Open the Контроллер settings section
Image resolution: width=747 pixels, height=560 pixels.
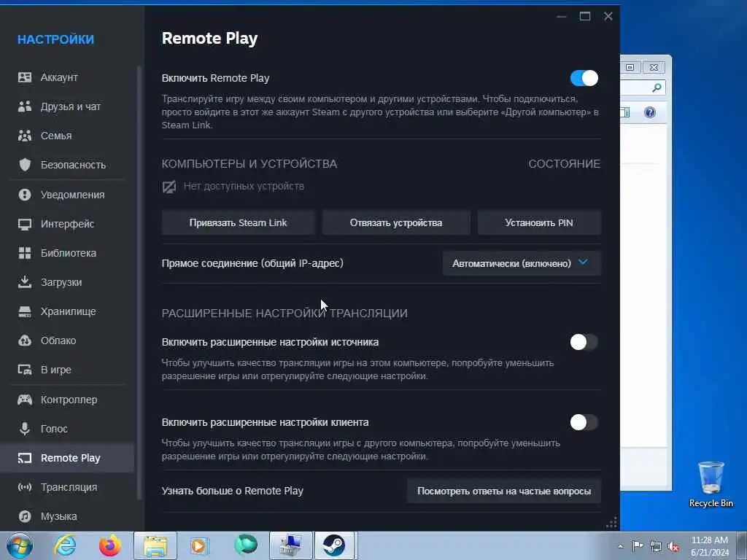(x=67, y=400)
